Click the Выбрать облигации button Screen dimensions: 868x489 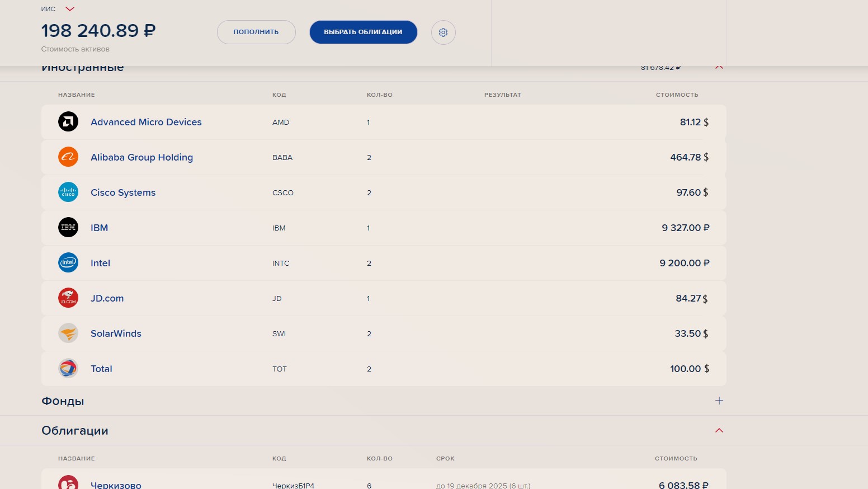[x=364, y=32]
